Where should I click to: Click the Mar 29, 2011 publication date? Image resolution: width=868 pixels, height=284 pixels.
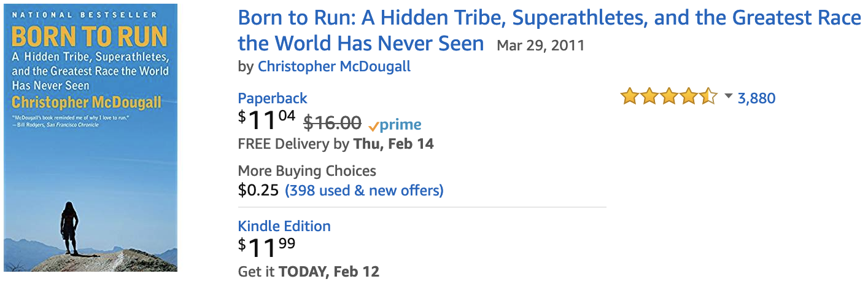(x=540, y=45)
